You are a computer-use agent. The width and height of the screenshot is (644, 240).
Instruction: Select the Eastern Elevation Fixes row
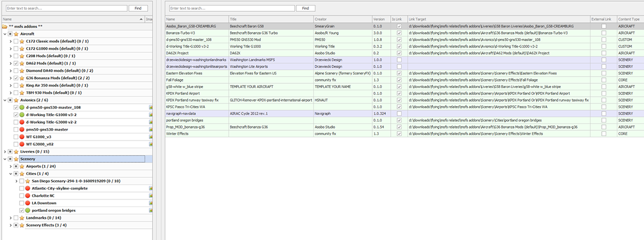pos(404,73)
